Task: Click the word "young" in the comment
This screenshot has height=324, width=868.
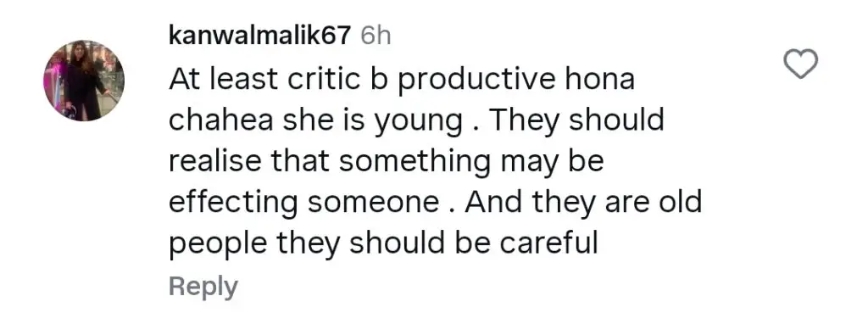Action: (x=419, y=122)
